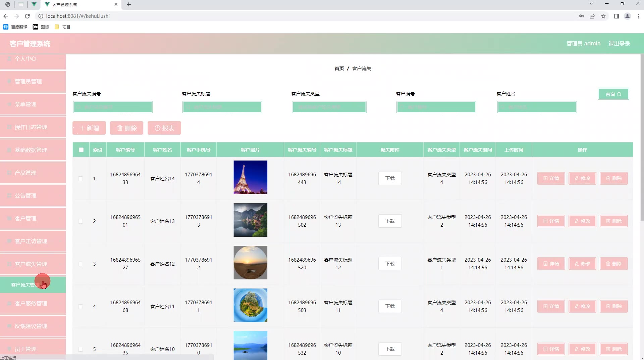Open the Chrome profile avatar

(627, 16)
